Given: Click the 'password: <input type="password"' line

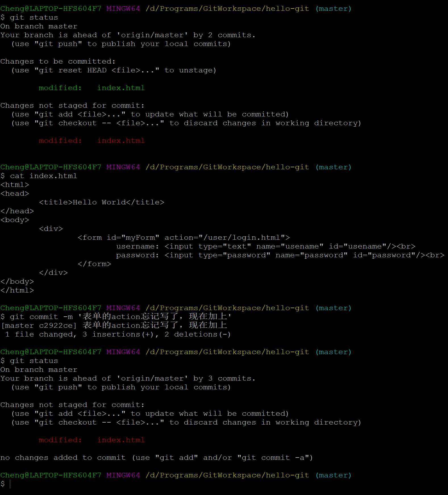Looking at the screenshot, I should coord(280,255).
